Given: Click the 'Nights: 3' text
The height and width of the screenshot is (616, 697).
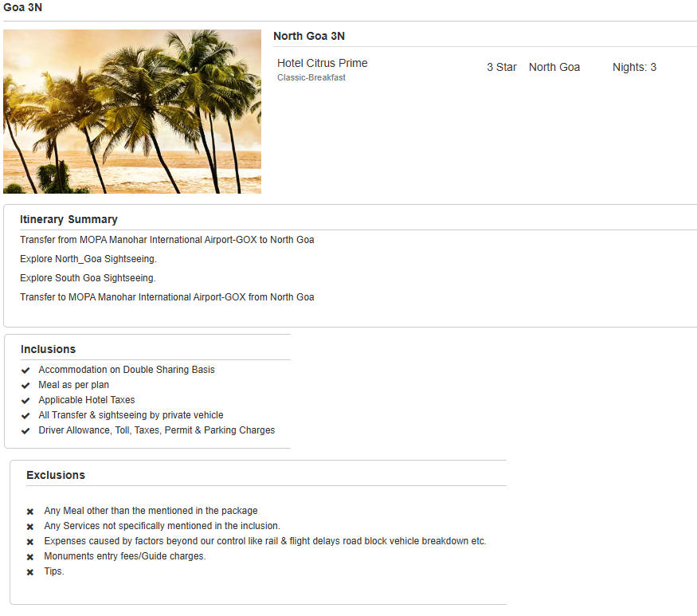Looking at the screenshot, I should pyautogui.click(x=634, y=67).
